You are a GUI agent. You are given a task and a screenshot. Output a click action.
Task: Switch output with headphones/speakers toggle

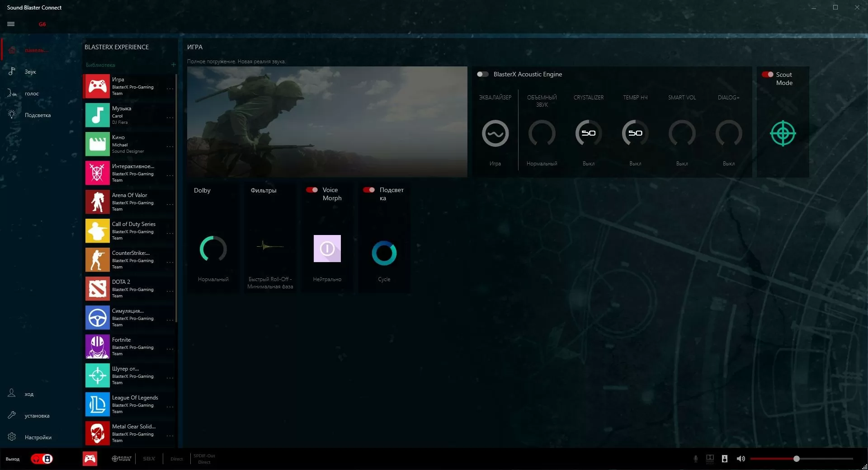pyautogui.click(x=42, y=459)
